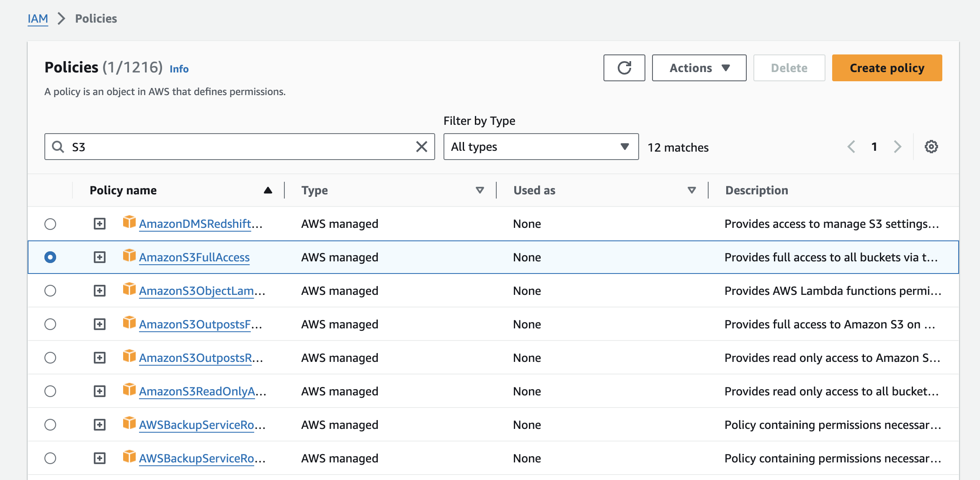The width and height of the screenshot is (980, 480).
Task: Click the disabled Delete button
Action: (x=789, y=68)
